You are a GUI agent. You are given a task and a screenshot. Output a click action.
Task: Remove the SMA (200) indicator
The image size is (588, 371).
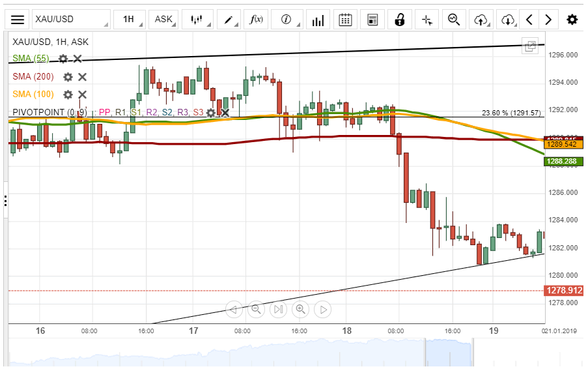pyautogui.click(x=82, y=77)
